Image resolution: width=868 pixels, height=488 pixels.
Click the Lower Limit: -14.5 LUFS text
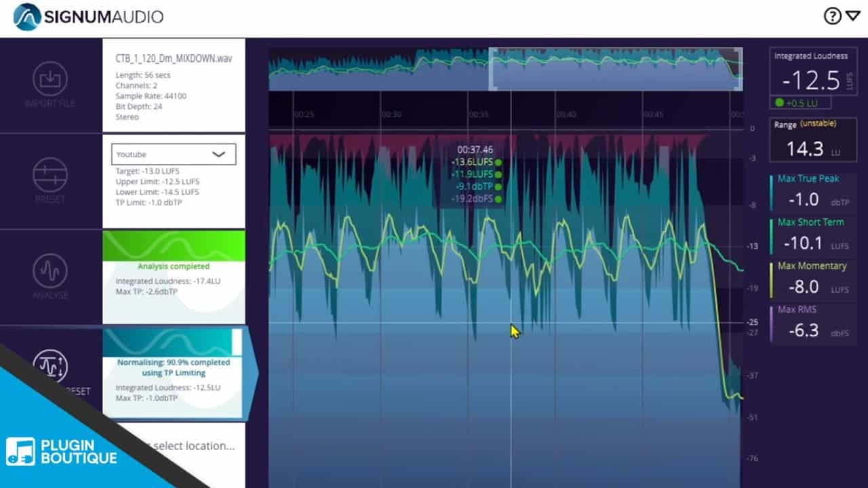pos(157,192)
